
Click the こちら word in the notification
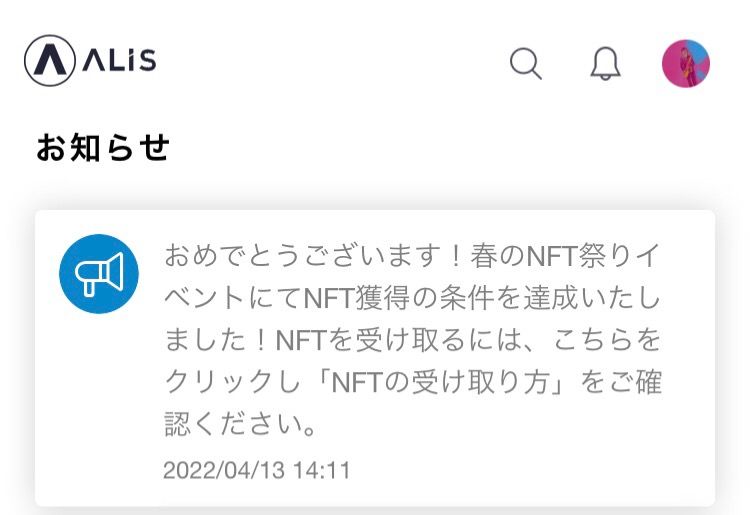tap(611, 340)
